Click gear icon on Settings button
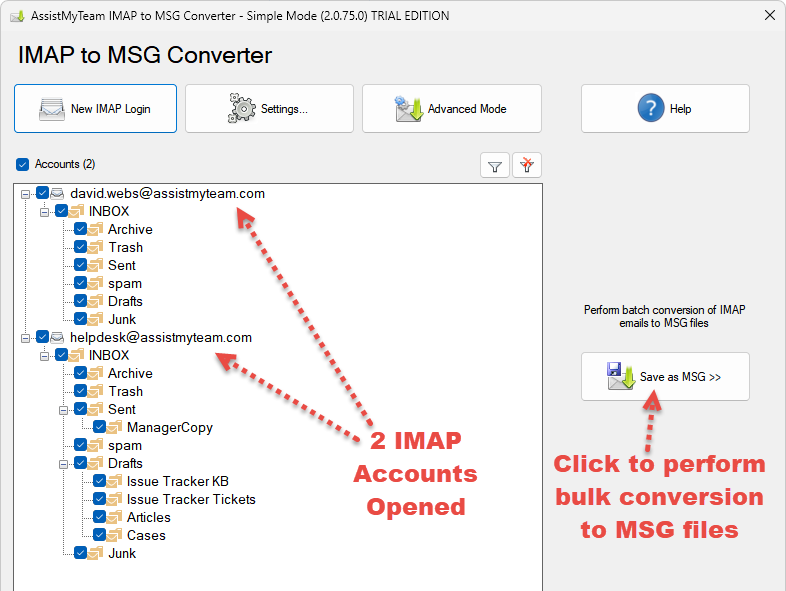This screenshot has height=591, width=786. pos(242,108)
